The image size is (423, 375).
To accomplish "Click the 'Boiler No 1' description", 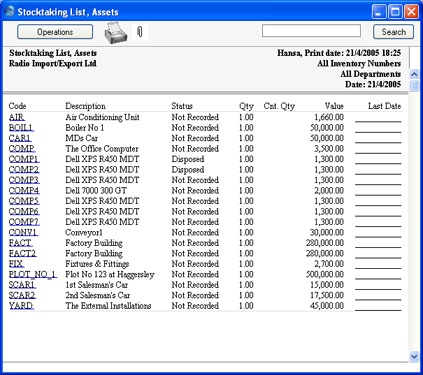I will [85, 128].
